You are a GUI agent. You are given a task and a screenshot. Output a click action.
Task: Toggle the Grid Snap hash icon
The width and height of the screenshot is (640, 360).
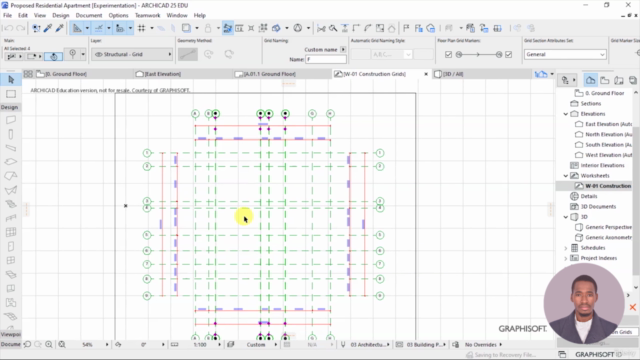[x=142, y=28]
